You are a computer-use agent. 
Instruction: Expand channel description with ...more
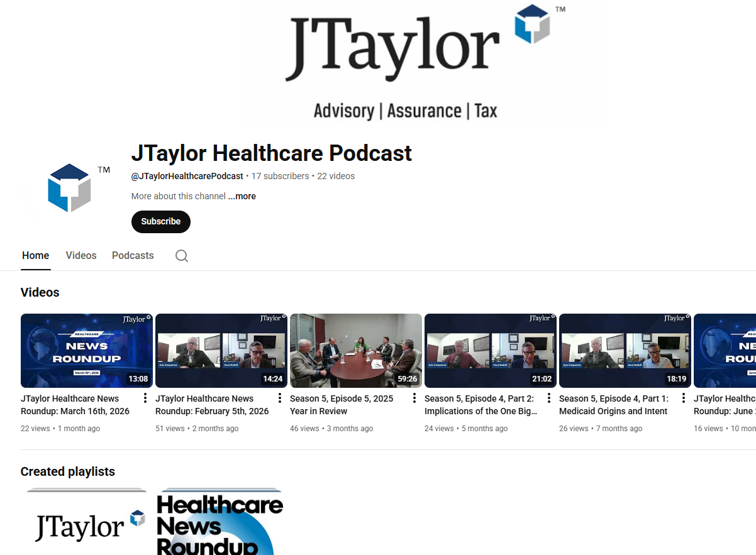pos(242,196)
